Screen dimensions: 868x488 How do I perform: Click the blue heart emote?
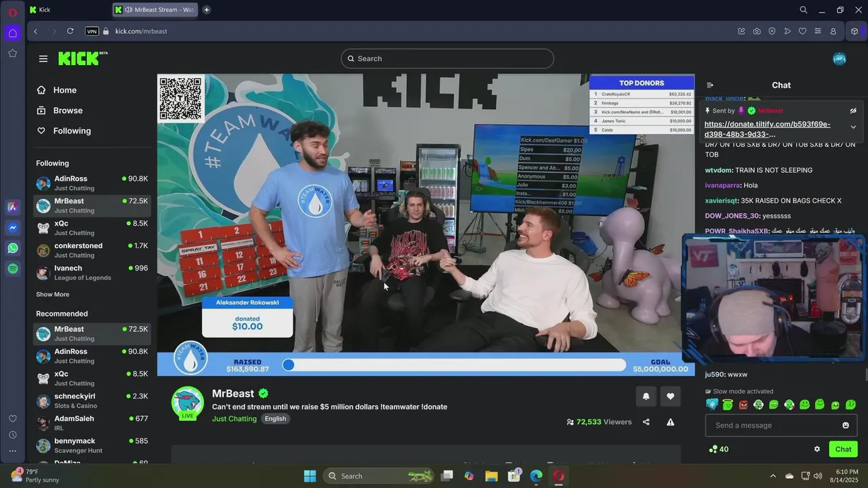pos(712,405)
